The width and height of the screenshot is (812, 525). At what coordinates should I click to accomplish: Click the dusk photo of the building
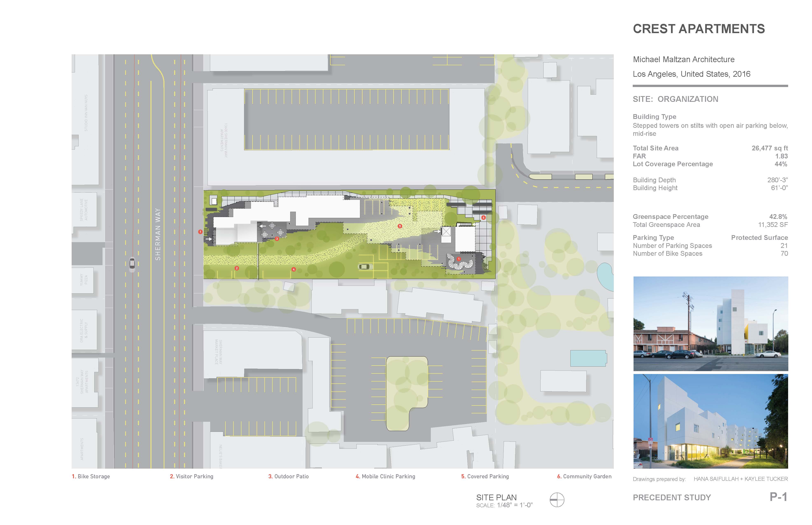710,421
